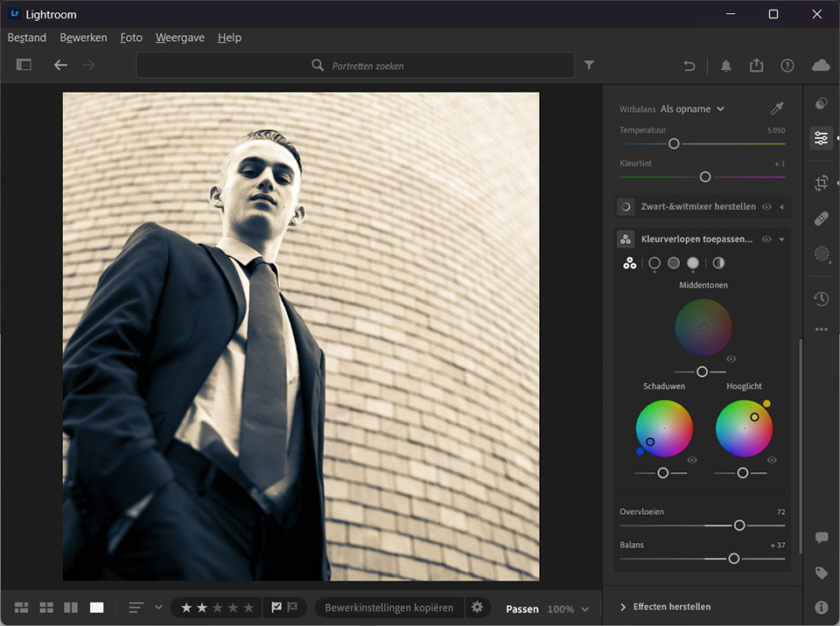Select three-way color wheels view

(629, 263)
